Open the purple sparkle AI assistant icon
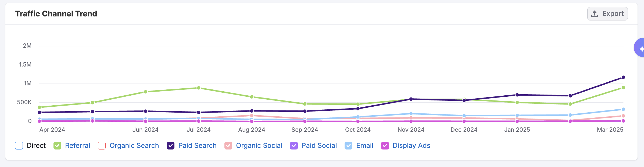644x167 pixels. tap(640, 48)
